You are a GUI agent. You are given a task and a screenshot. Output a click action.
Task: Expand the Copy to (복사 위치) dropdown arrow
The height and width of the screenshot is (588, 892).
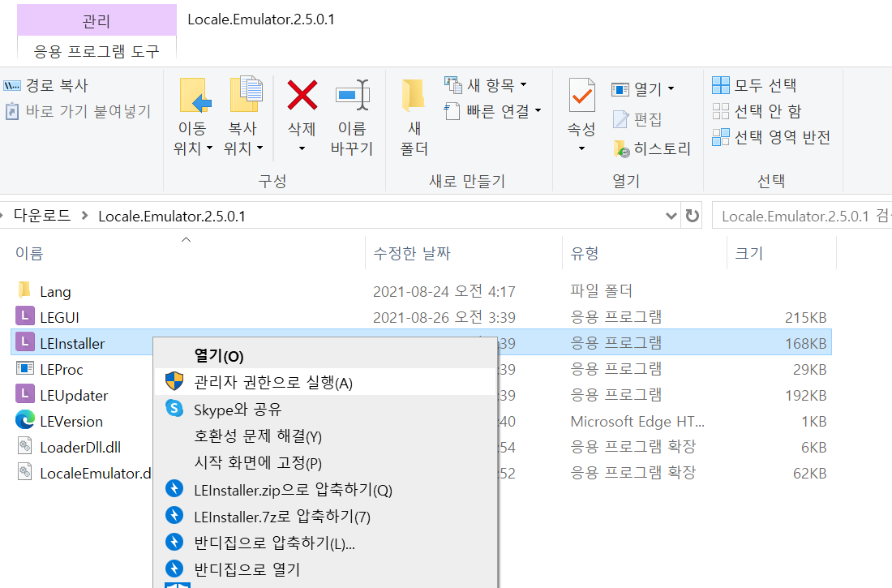[260, 148]
